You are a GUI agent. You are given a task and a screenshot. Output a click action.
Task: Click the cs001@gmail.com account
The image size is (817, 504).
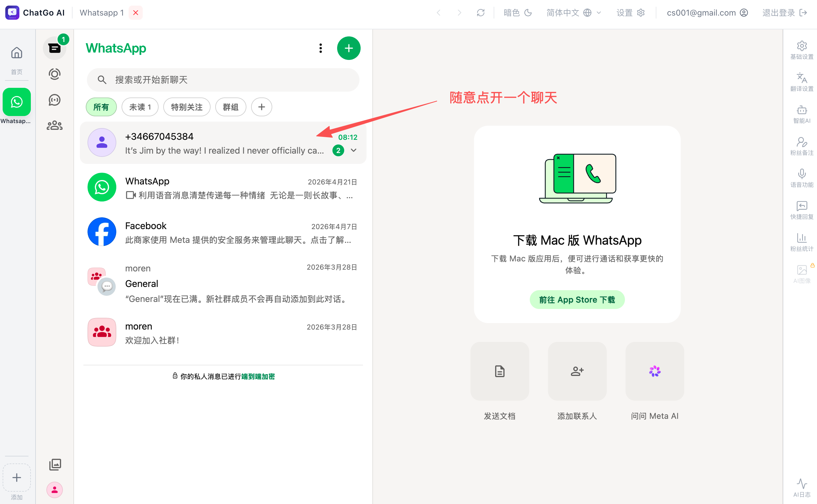[707, 13]
